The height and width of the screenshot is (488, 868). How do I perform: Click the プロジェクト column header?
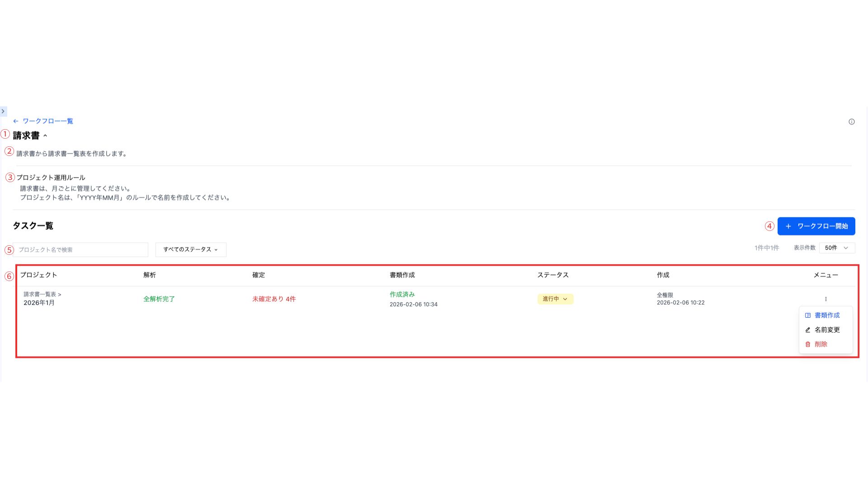pos(38,275)
